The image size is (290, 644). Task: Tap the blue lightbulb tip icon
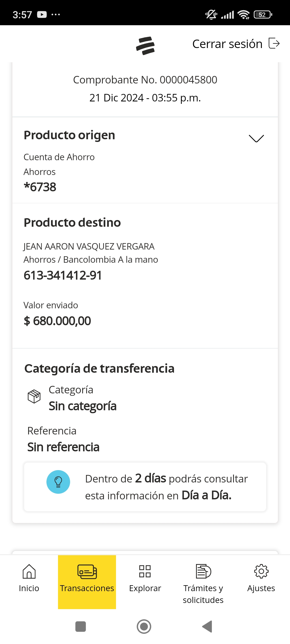pyautogui.click(x=58, y=482)
